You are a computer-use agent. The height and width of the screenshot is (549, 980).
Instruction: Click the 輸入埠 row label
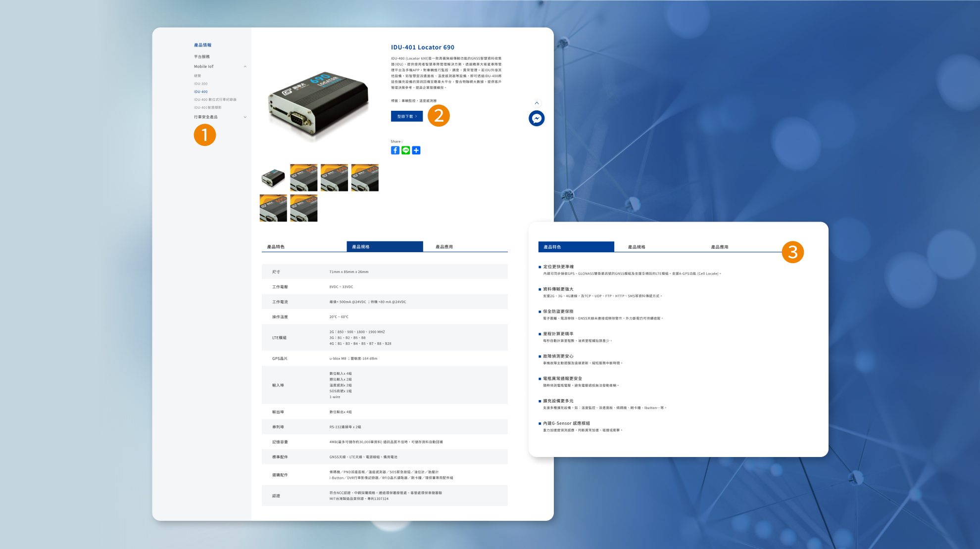278,385
